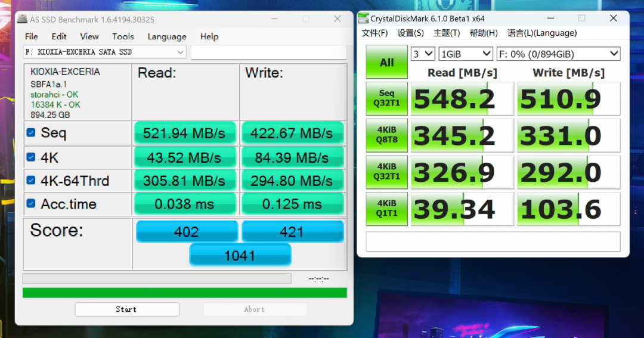Click the Abort button in AS SSD Benchmark
This screenshot has height=338, width=644.
(x=255, y=309)
